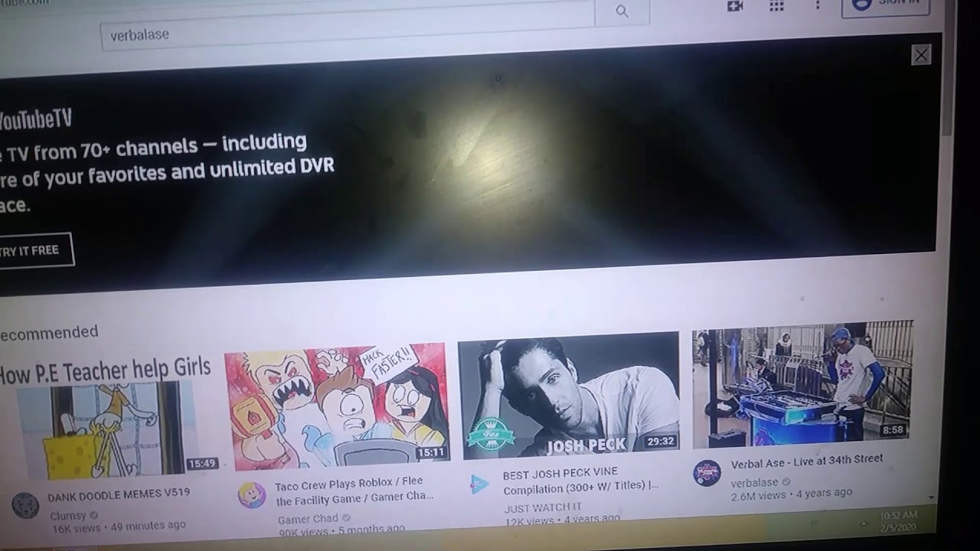Close the YouTube TV ad banner
The height and width of the screenshot is (551, 980).
tap(921, 54)
